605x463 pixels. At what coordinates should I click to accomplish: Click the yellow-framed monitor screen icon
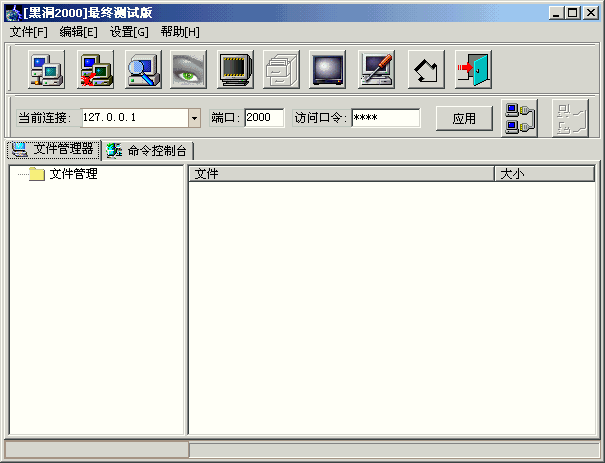pos(235,70)
